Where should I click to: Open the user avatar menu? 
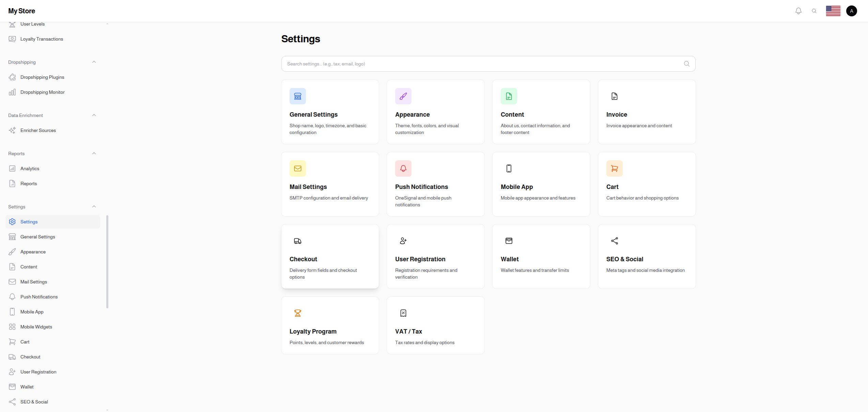[851, 11]
